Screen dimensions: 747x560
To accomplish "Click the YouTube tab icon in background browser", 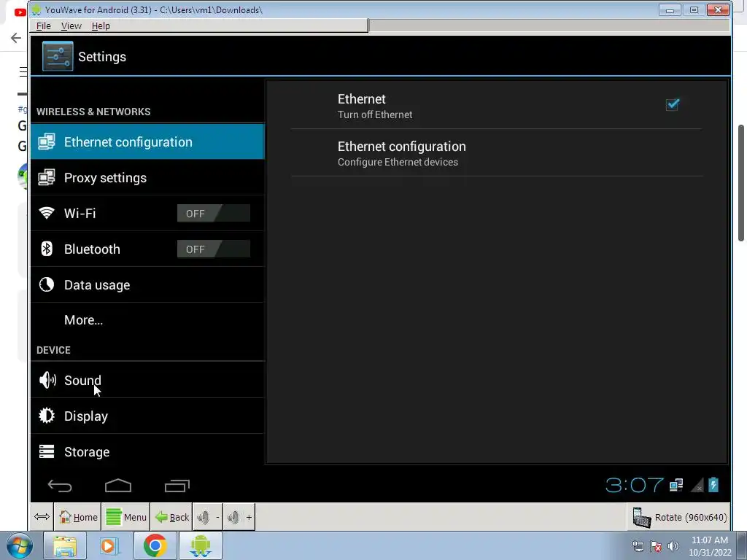I will [20, 12].
